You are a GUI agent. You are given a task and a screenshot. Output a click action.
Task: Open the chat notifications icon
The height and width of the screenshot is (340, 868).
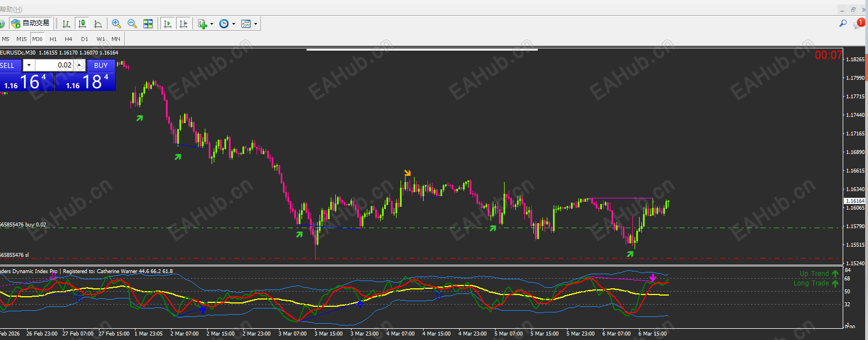[859, 24]
